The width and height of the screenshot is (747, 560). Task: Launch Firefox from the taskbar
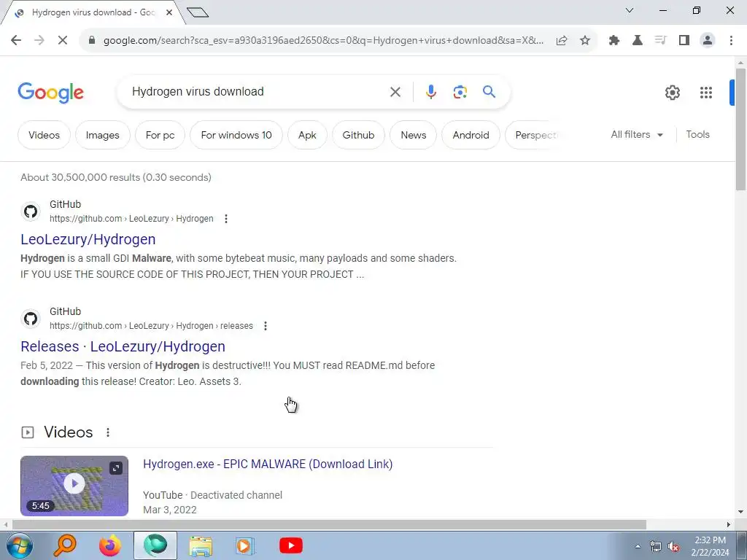click(x=110, y=545)
